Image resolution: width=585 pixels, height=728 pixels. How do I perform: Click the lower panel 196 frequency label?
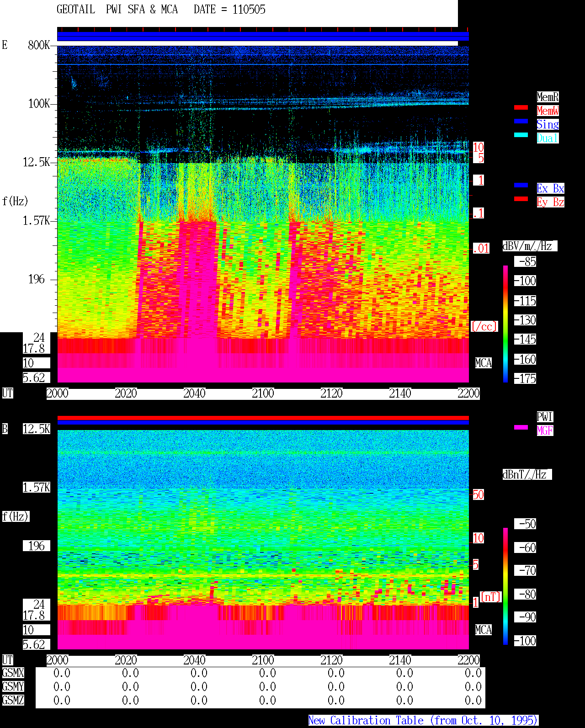[x=37, y=546]
